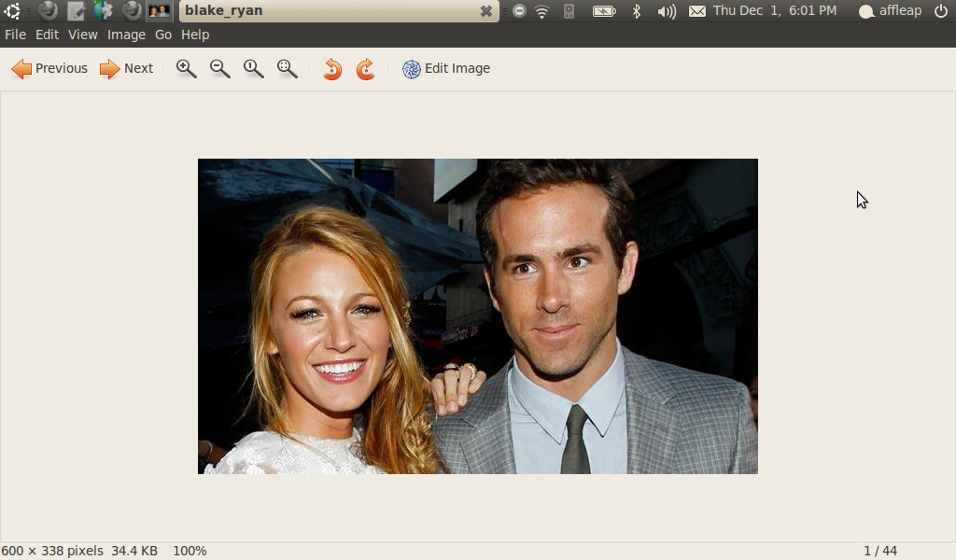This screenshot has width=956, height=560.
Task: Open the clock showing Thu Dec 1
Action: [x=775, y=10]
